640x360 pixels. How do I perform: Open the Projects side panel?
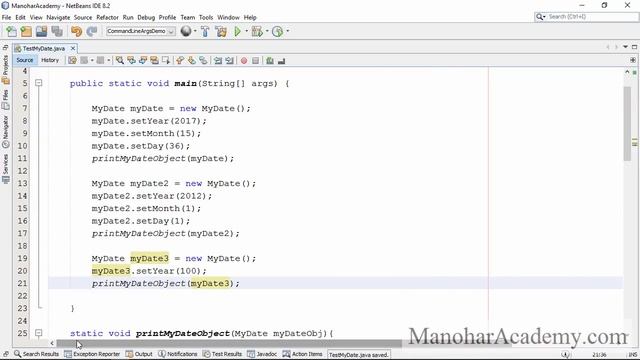point(5,69)
